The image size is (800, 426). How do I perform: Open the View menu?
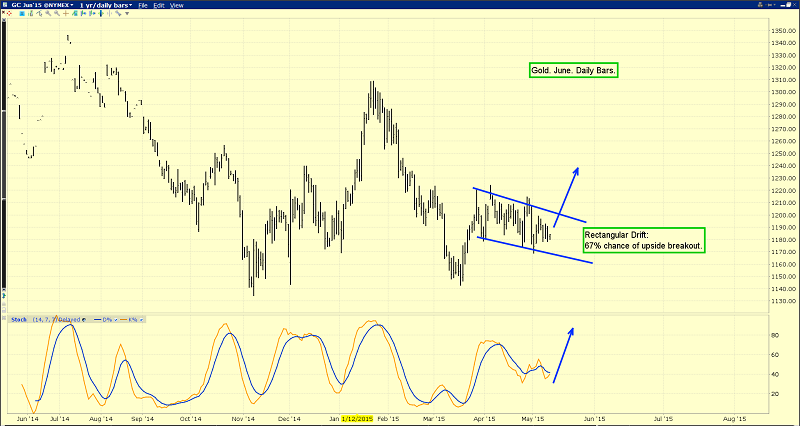pos(177,6)
